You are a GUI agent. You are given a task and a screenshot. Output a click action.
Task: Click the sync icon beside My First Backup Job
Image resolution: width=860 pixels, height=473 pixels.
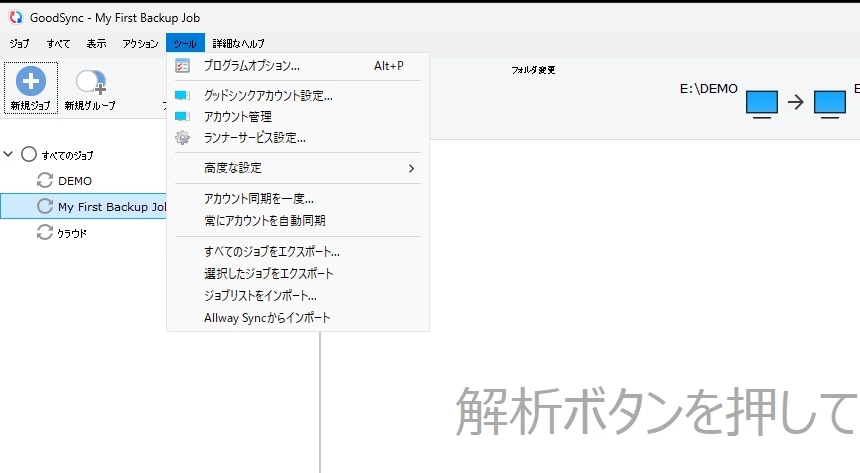tap(44, 206)
